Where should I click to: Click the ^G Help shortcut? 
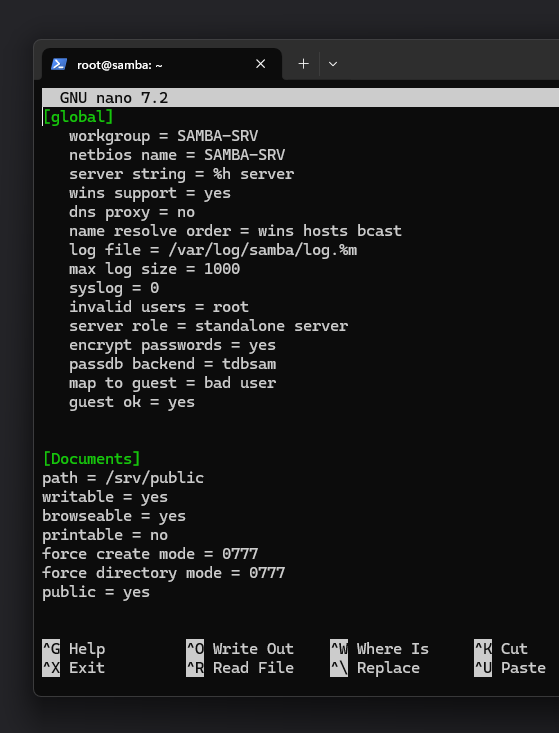point(74,648)
